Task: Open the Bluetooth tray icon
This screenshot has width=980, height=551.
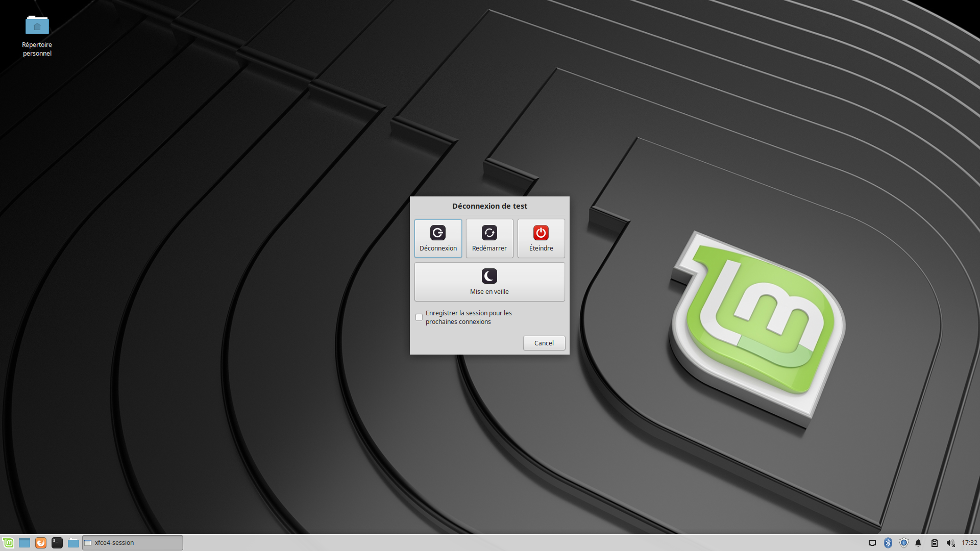Action: (x=888, y=543)
